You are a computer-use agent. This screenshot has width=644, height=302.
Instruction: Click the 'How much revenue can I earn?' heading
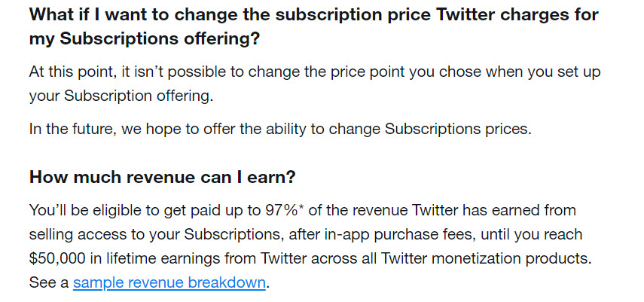(x=162, y=178)
